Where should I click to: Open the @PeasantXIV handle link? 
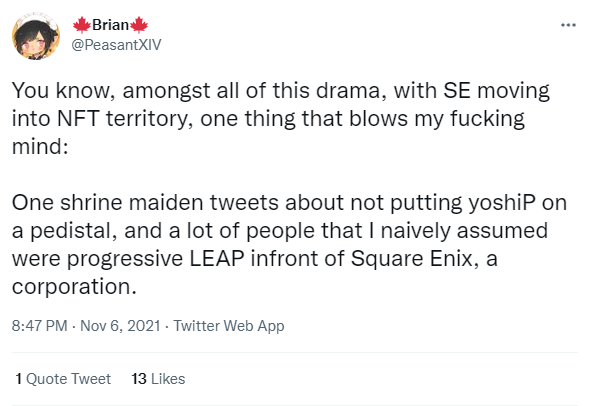coord(116,45)
